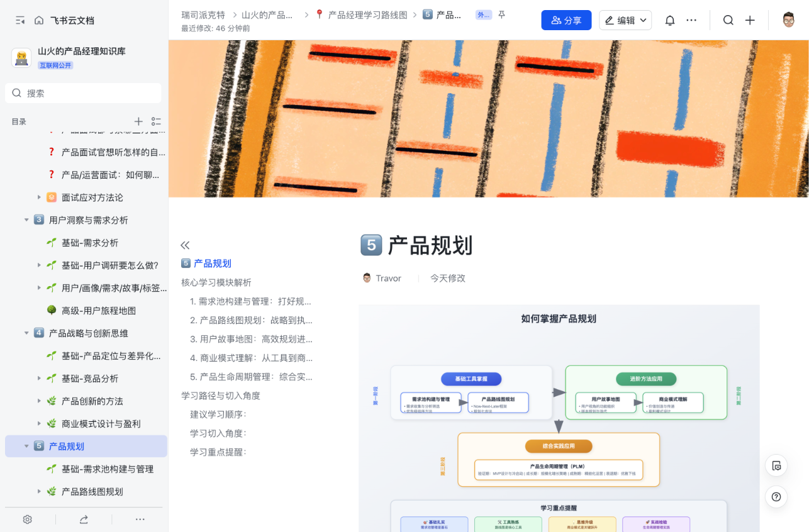The width and height of the screenshot is (809, 532).
Task: Open settings via the gear icon
Action: 27,519
